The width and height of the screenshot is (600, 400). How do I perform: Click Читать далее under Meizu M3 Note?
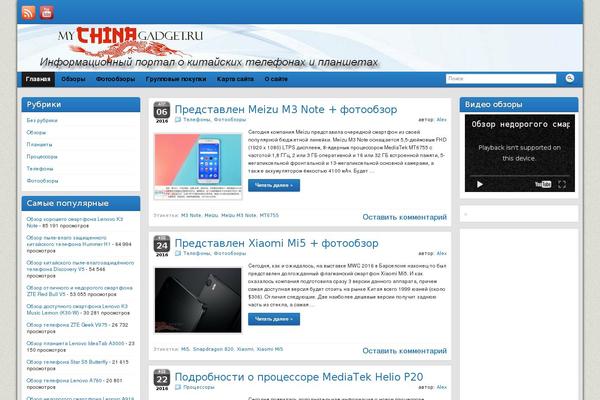coord(274,185)
